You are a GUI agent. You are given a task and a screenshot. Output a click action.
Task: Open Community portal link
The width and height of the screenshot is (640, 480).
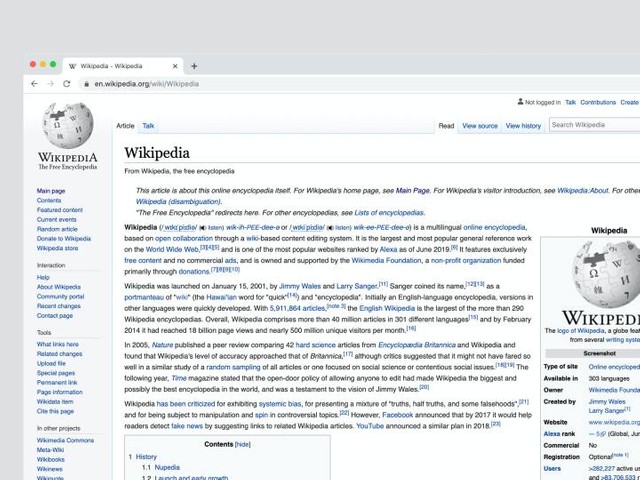[60, 296]
